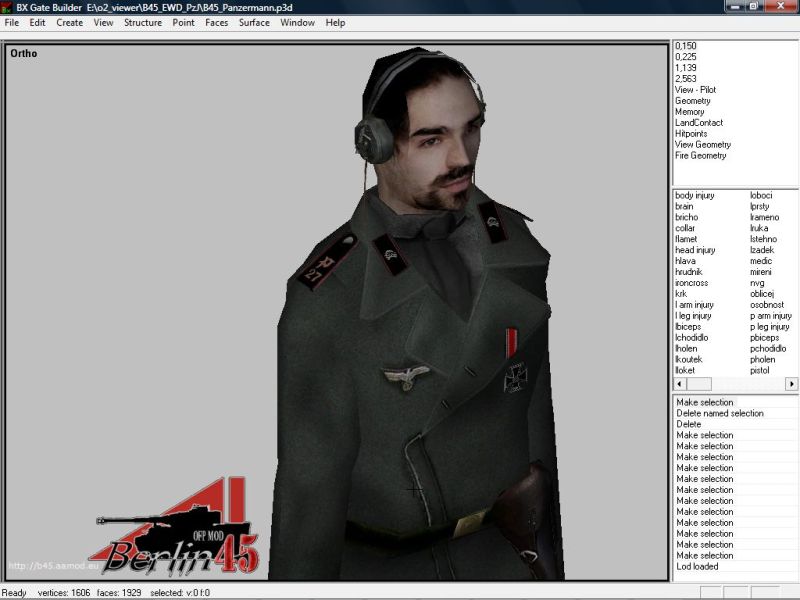Select 'loboci' named selection
800x600 pixels.
(x=761, y=195)
